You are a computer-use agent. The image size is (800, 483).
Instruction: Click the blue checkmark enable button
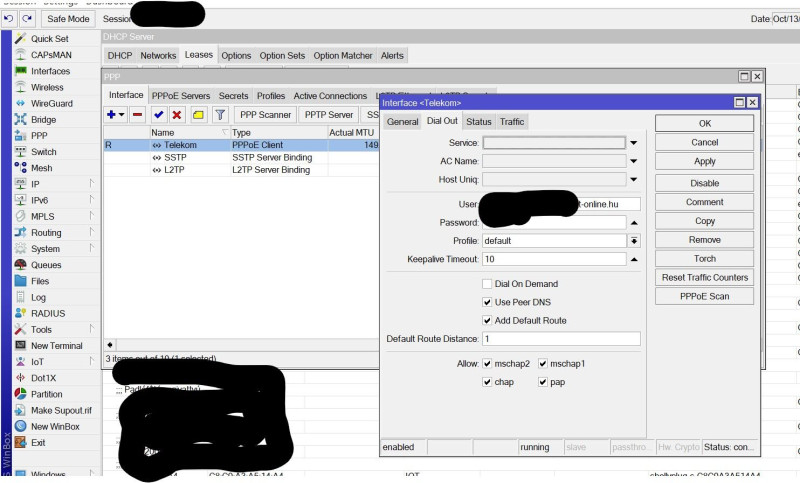tap(159, 115)
